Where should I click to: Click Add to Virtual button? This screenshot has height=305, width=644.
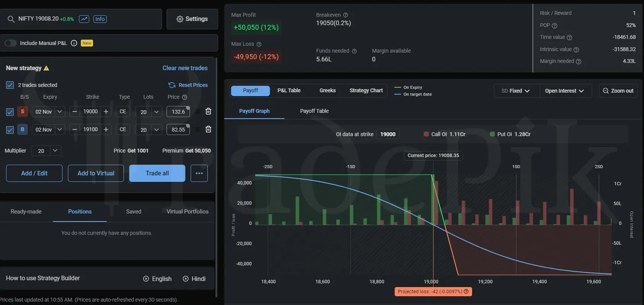click(x=96, y=173)
